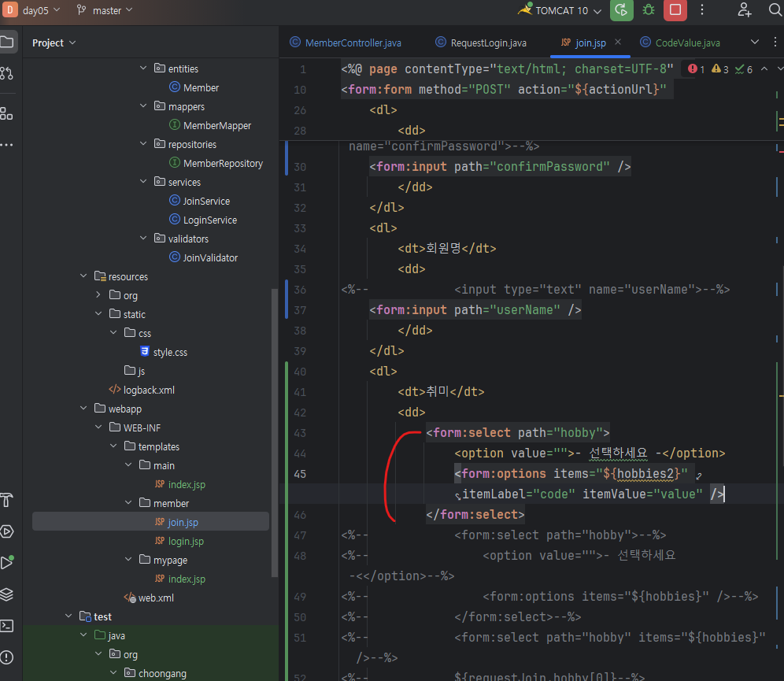Collapse the resources folder
This screenshot has height=681, width=784.
click(x=83, y=276)
